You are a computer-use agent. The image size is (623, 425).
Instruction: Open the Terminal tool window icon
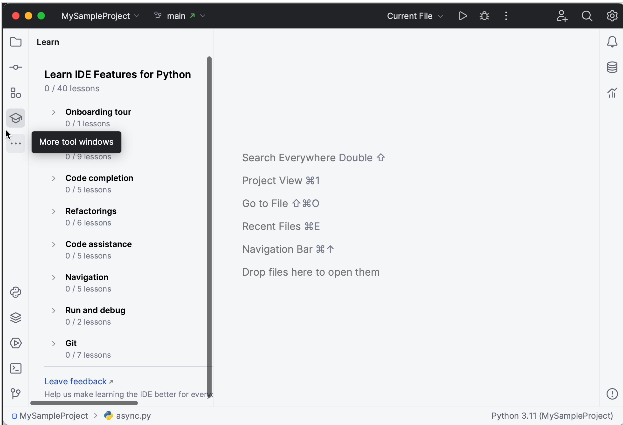click(15, 369)
